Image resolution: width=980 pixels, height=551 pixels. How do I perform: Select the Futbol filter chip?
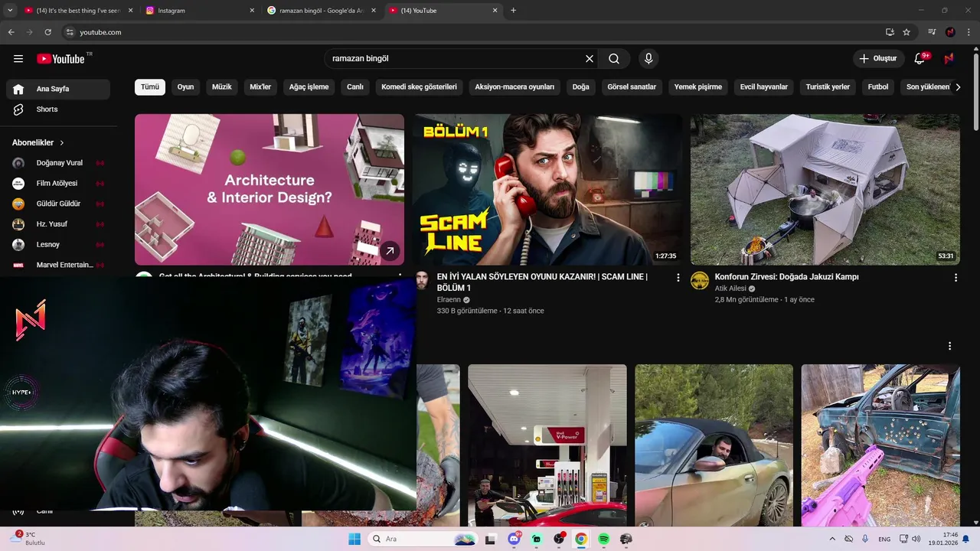(x=878, y=87)
